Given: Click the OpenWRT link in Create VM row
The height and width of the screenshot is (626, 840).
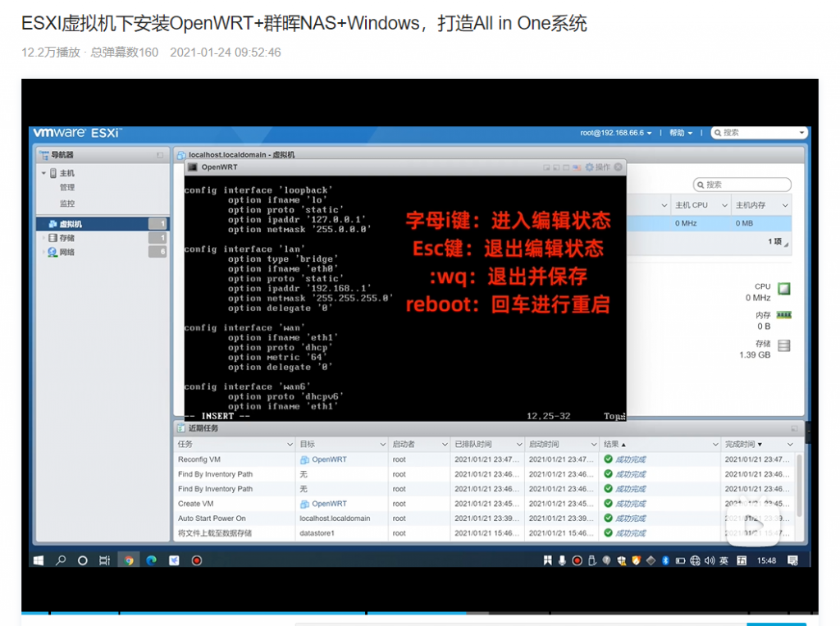Looking at the screenshot, I should click(x=329, y=504).
